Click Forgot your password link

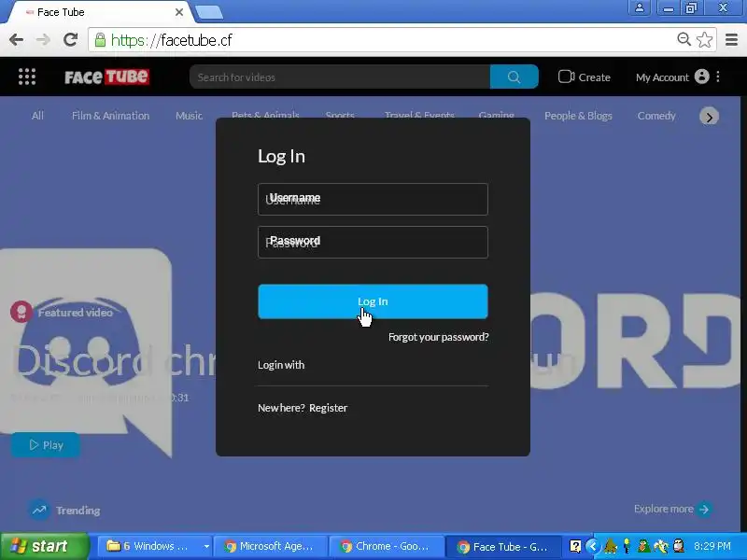[x=438, y=337]
